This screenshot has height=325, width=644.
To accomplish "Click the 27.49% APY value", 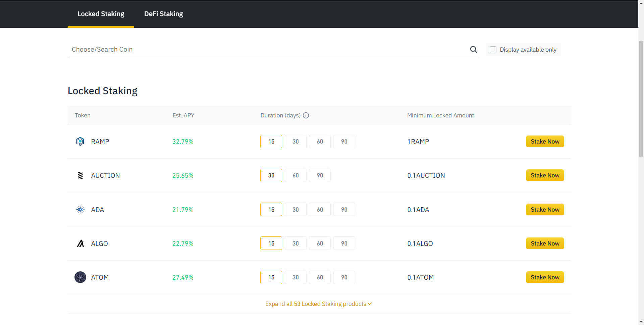I will click(183, 277).
